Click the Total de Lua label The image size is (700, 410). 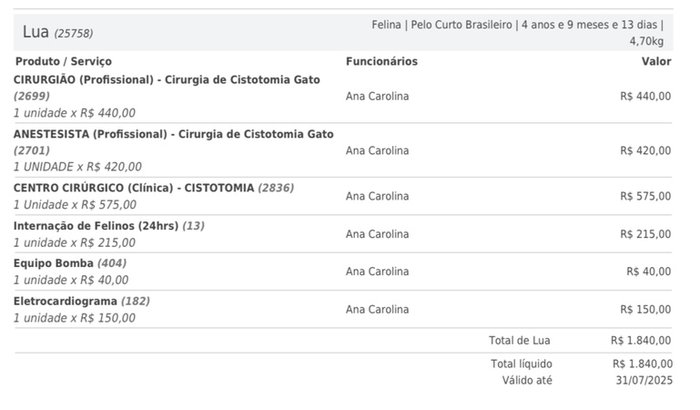click(x=520, y=340)
